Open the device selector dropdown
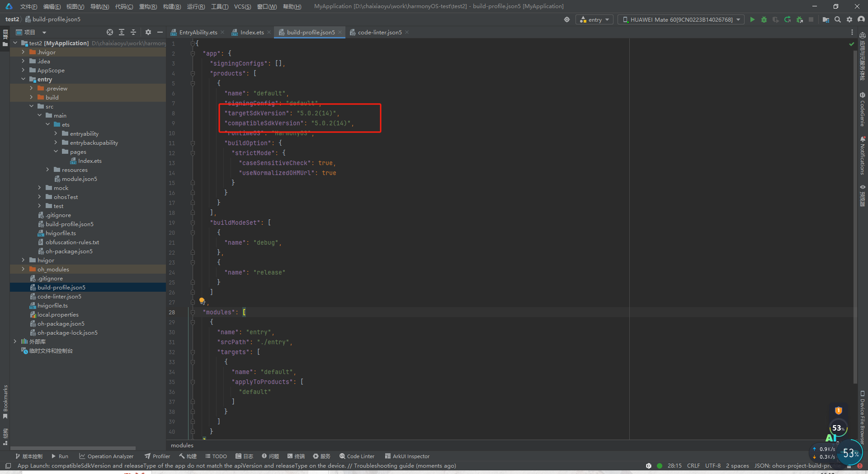This screenshot has width=868, height=474. 680,19
